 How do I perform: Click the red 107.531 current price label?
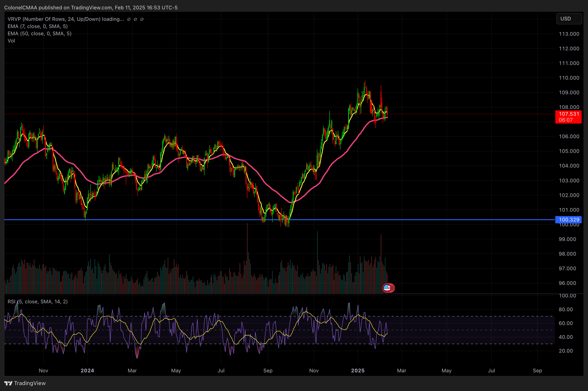[568, 114]
